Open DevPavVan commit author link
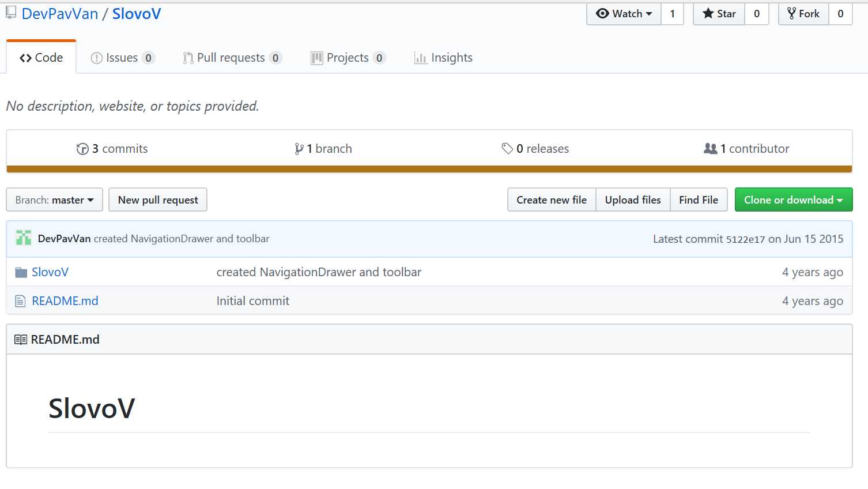The width and height of the screenshot is (868, 489). click(x=64, y=239)
